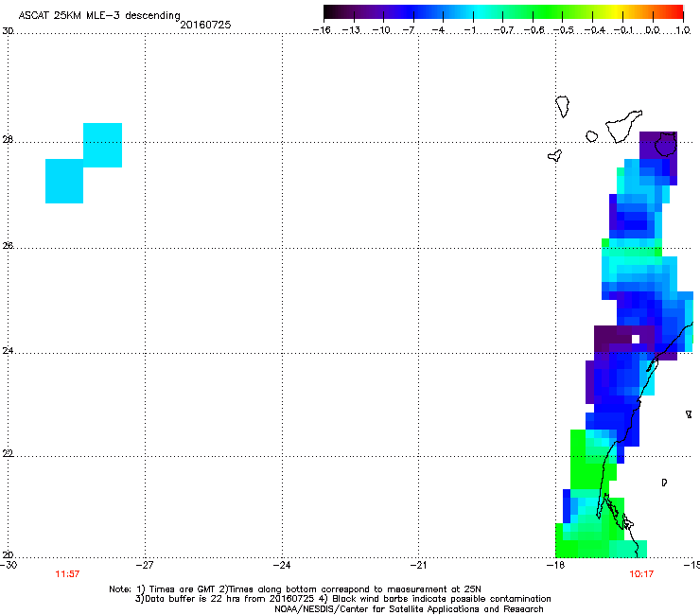Click the latitude label '26'

click(8, 245)
